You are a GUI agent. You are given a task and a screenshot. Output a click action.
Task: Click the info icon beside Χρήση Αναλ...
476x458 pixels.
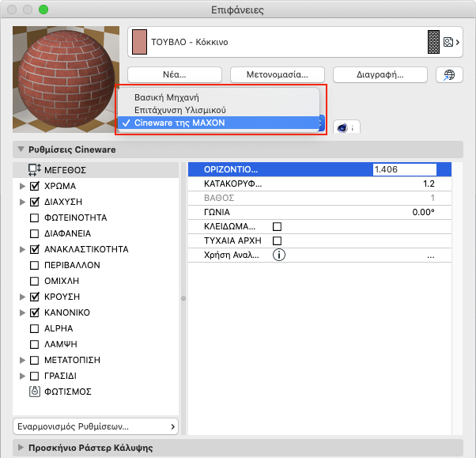coord(279,255)
